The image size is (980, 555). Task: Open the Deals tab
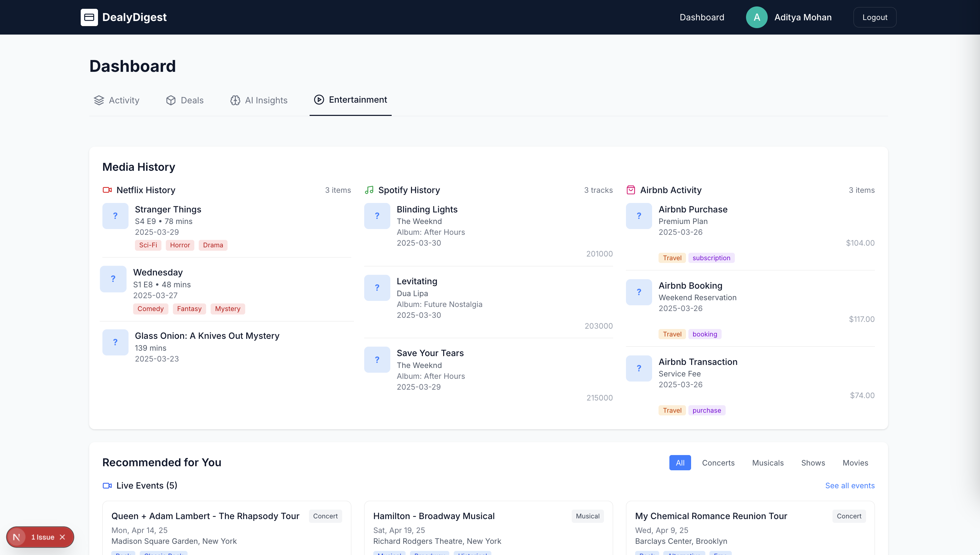[184, 100]
